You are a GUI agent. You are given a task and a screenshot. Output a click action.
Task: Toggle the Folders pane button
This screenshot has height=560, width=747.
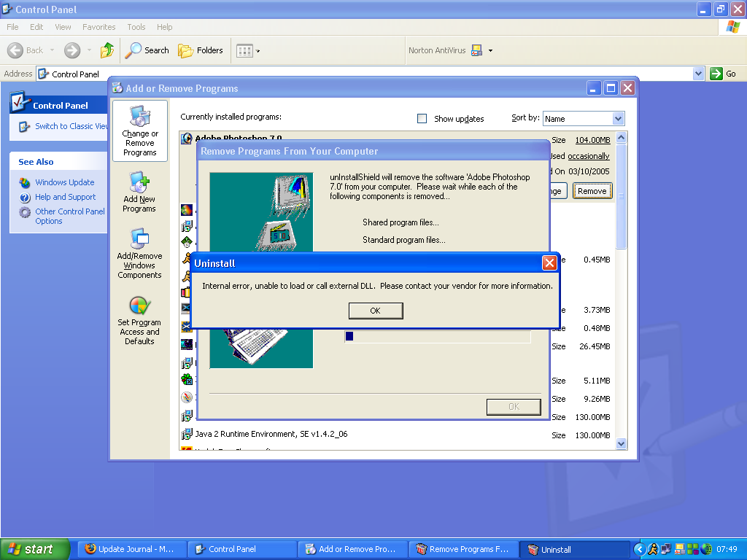coord(201,50)
